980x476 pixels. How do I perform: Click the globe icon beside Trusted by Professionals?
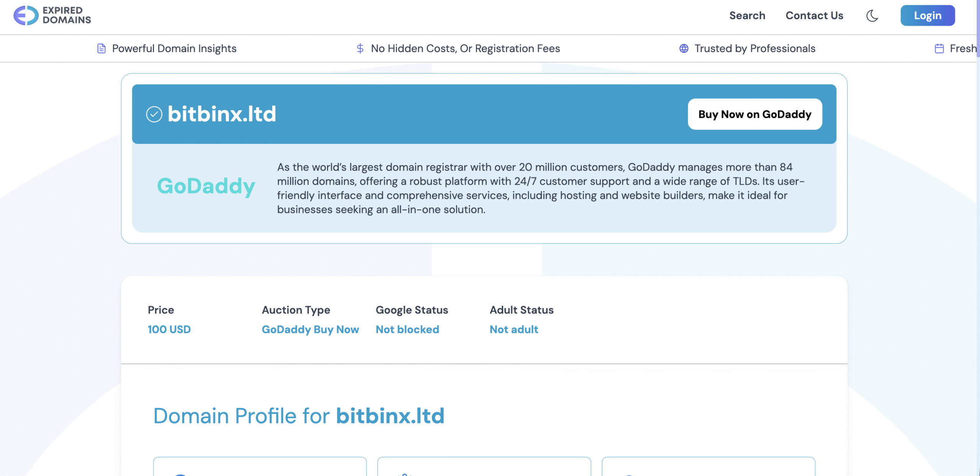click(684, 48)
